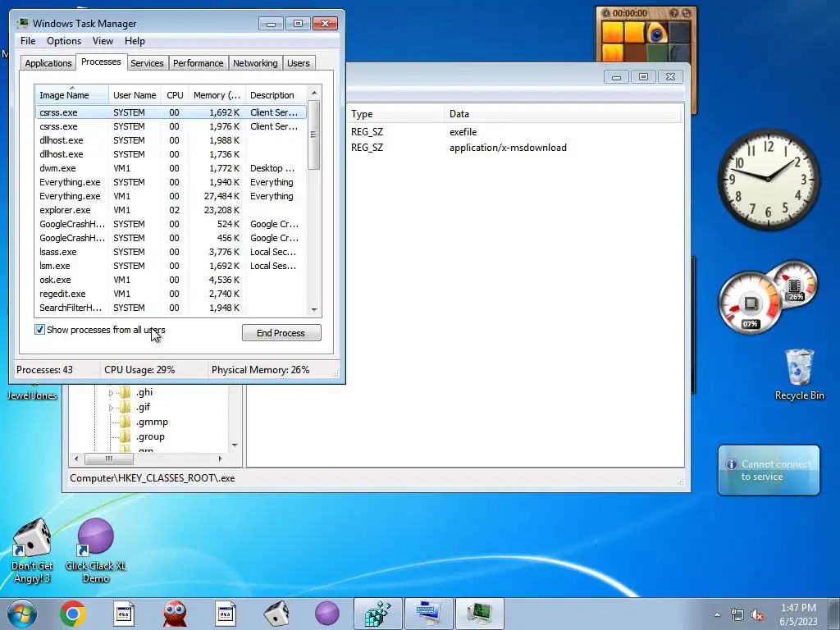Open the purple ball app on the taskbar
This screenshot has width=840, height=630.
click(x=326, y=614)
